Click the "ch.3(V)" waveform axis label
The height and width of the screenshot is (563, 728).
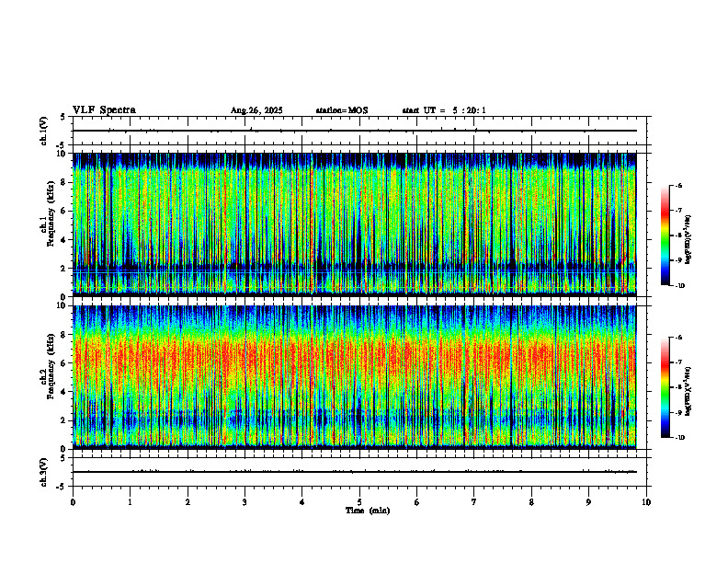[43, 472]
